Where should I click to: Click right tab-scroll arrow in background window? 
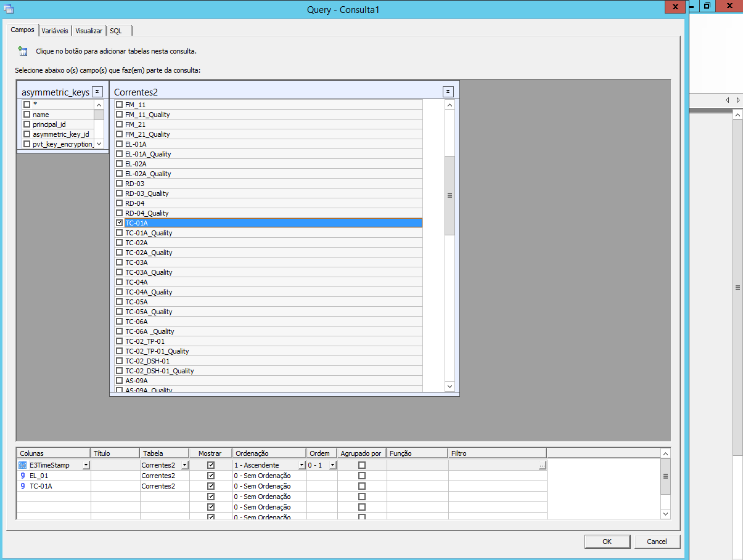pyautogui.click(x=738, y=100)
